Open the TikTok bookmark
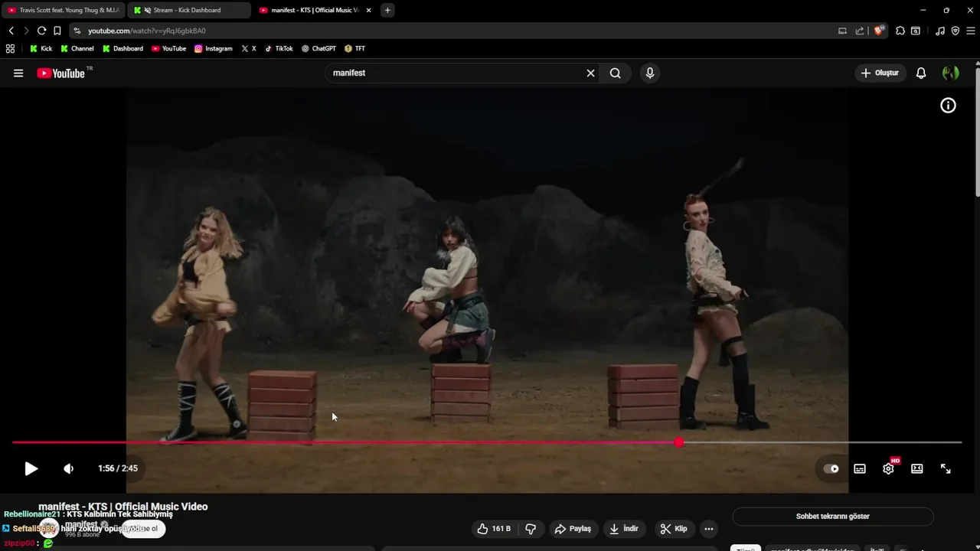The height and width of the screenshot is (551, 980). click(x=279, y=48)
